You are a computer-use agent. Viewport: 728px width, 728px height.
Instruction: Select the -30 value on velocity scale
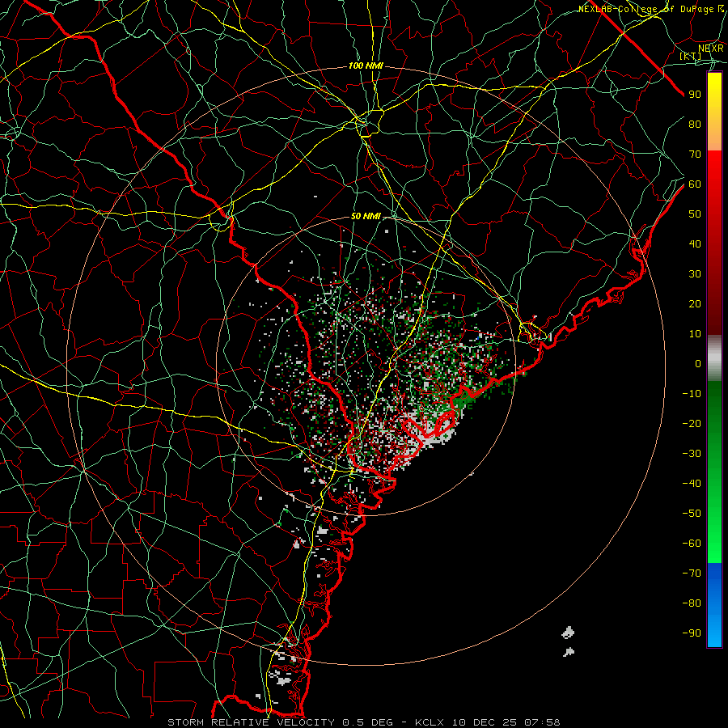coord(692,454)
